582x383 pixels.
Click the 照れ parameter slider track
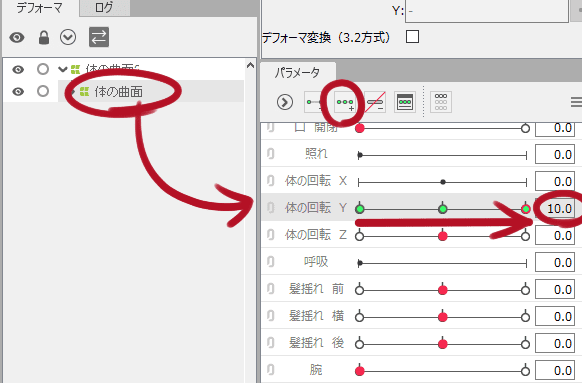point(442,155)
